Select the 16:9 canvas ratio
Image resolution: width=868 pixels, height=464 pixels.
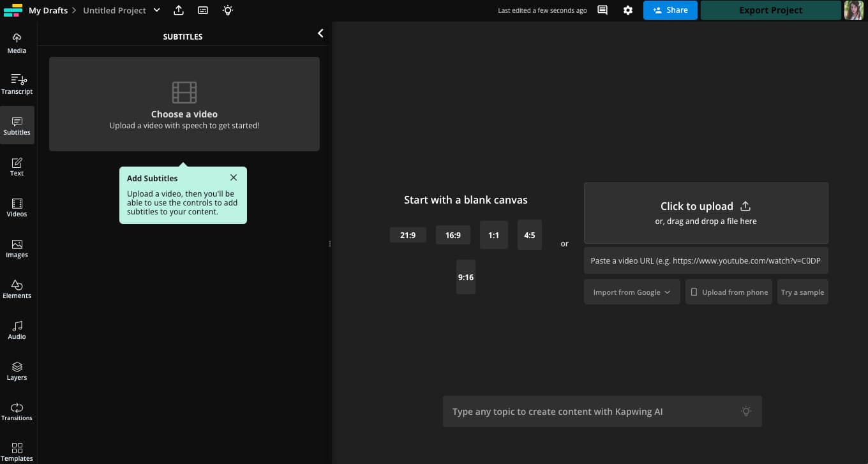tap(453, 235)
